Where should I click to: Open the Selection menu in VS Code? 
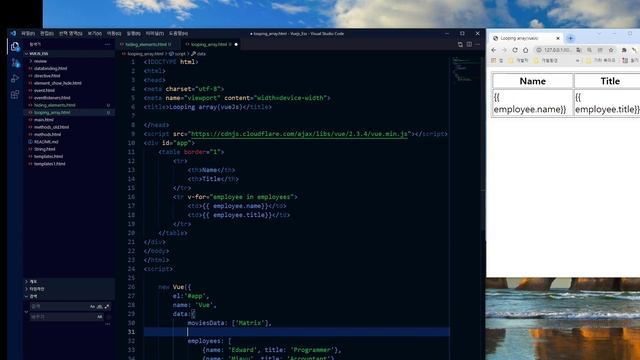71,33
